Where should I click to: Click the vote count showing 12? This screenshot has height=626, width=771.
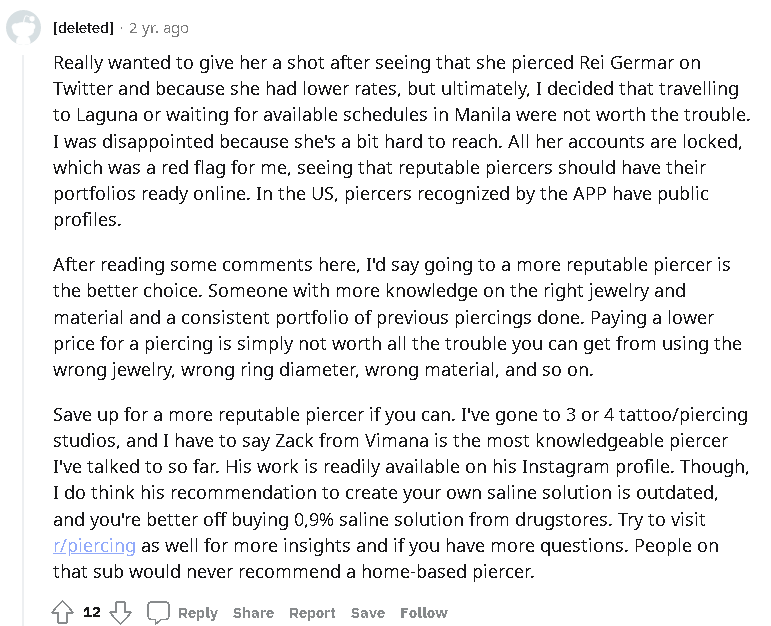[92, 613]
